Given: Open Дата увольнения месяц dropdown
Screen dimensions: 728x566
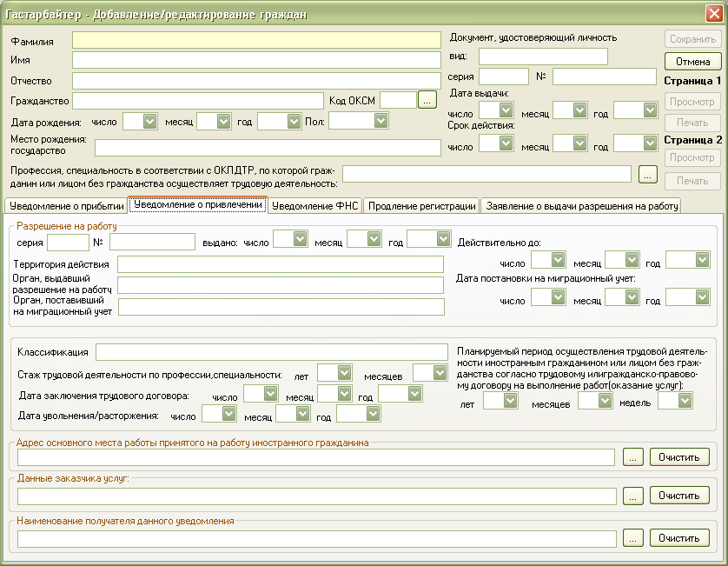Looking at the screenshot, I should [302, 414].
